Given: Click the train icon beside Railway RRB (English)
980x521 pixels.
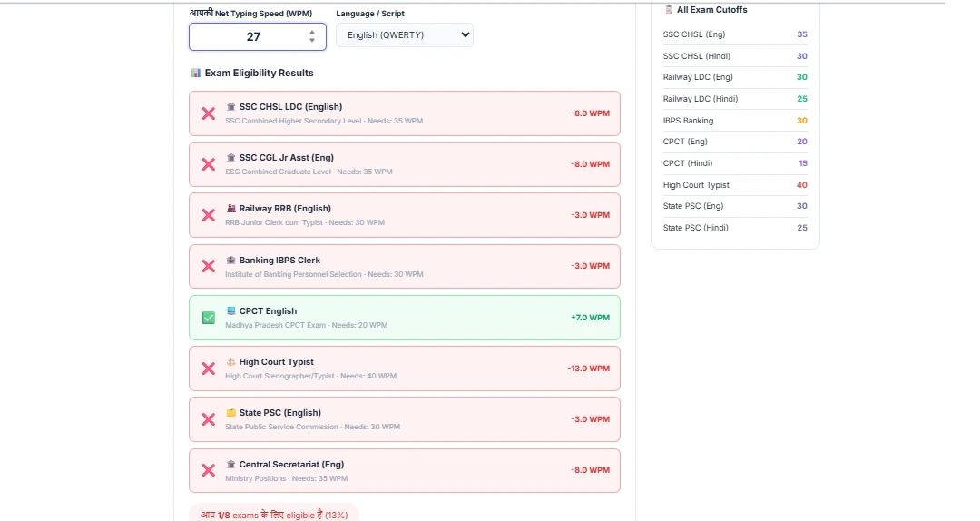Looking at the screenshot, I should click(230, 209).
